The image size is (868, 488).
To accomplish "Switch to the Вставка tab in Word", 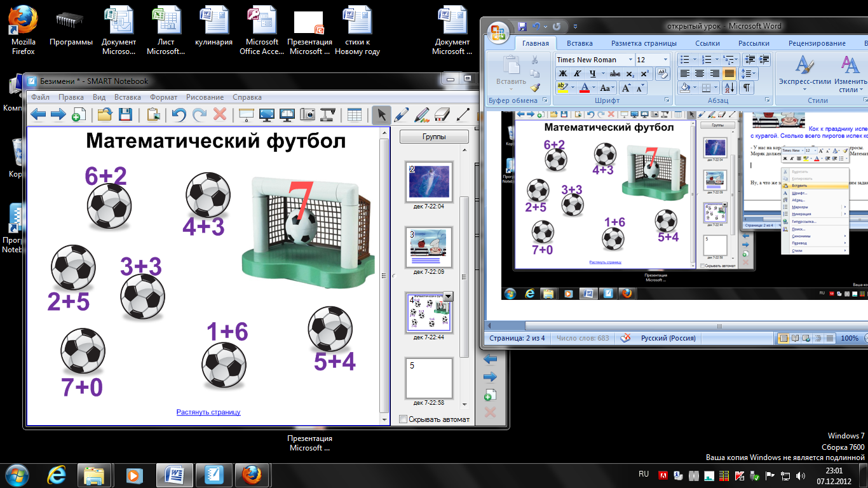I will [x=580, y=43].
